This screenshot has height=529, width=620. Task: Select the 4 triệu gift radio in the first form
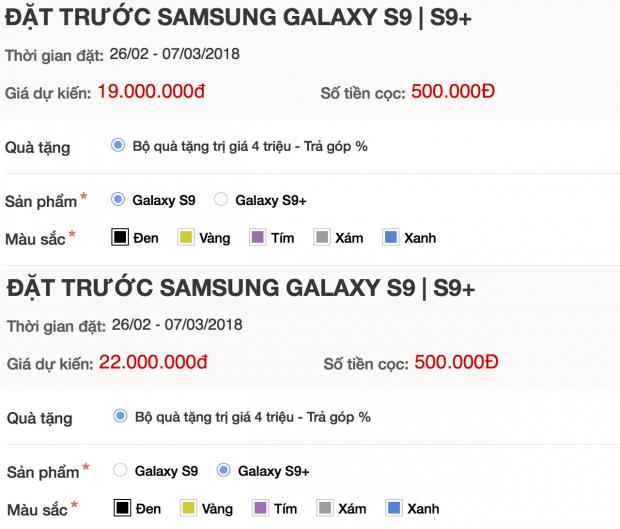[119, 146]
